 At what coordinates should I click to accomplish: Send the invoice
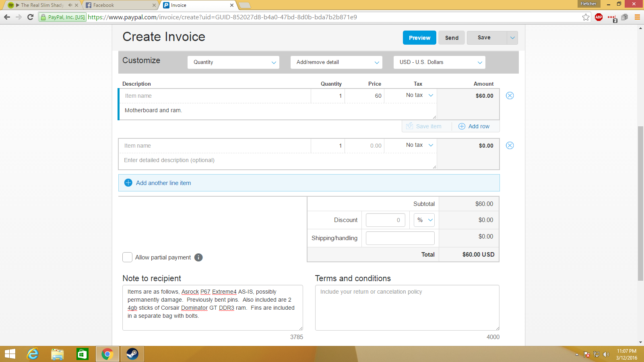coord(452,38)
